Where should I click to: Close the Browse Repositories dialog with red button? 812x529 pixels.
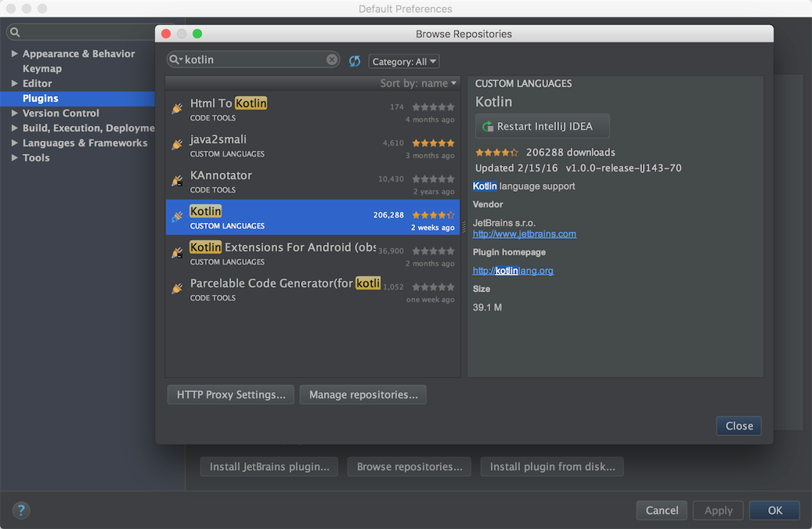coord(166,34)
